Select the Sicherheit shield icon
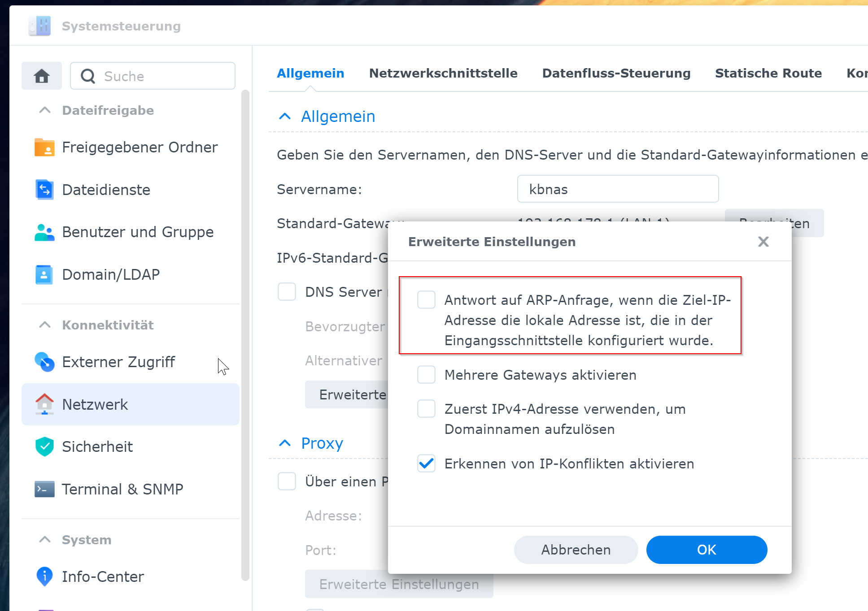This screenshot has height=611, width=868. tap(44, 446)
